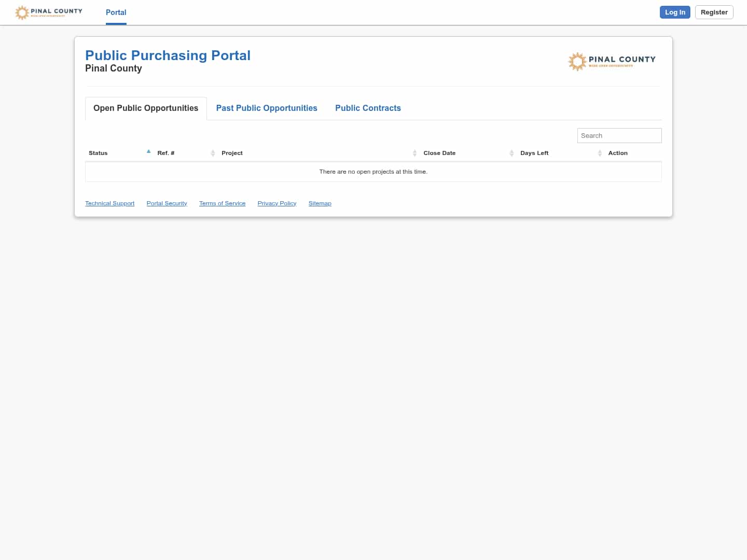Click inside the Search field
The image size is (747, 560).
[x=619, y=135]
